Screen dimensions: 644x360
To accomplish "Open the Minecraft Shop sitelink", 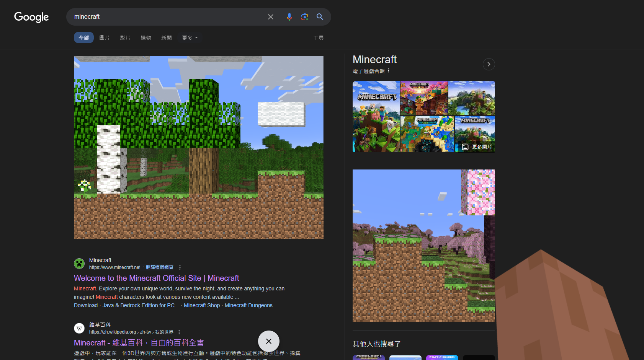I will pyautogui.click(x=202, y=305).
